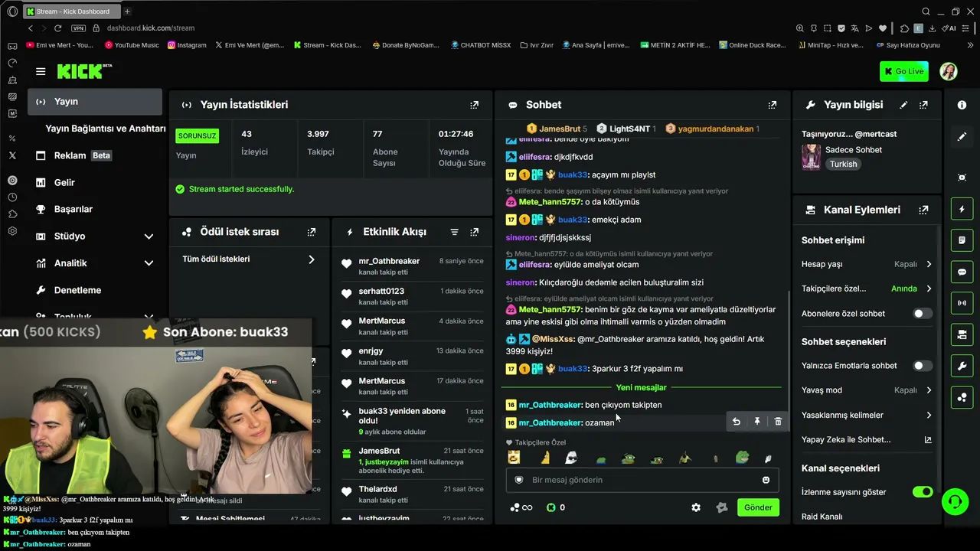Screen dimensions: 980x551
Task: Open Yasaklanmış kelimeler settings
Action: tap(867, 415)
